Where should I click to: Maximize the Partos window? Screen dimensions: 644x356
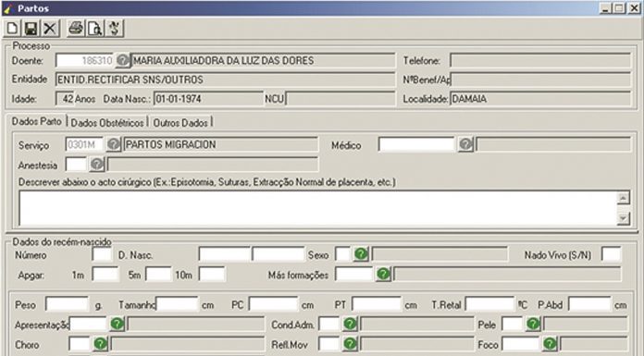[619, 8]
